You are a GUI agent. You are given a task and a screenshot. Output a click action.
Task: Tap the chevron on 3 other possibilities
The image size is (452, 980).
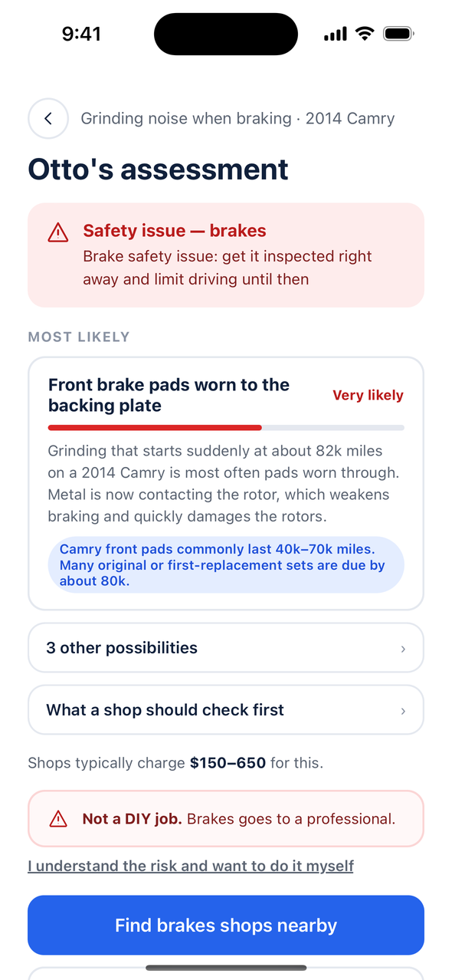pyautogui.click(x=403, y=649)
